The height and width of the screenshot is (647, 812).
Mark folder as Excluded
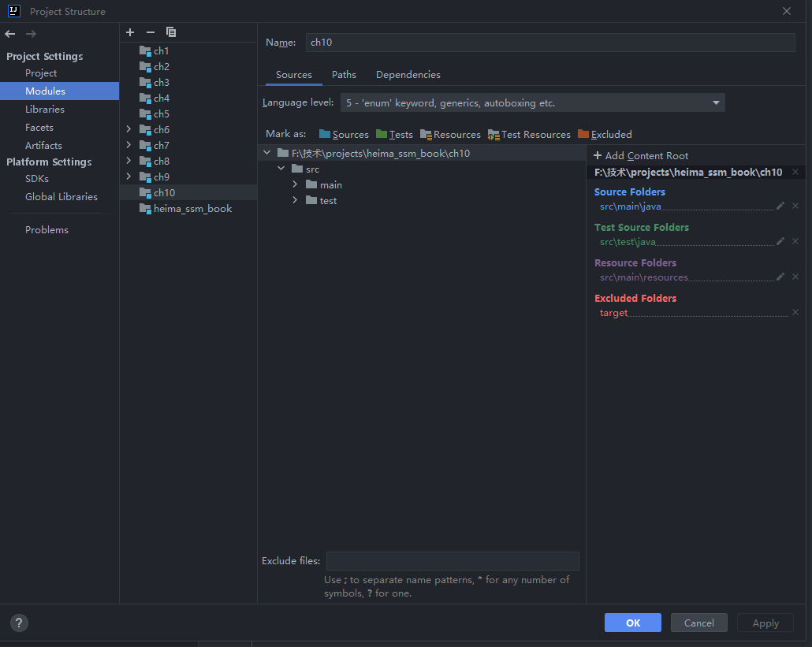(605, 135)
